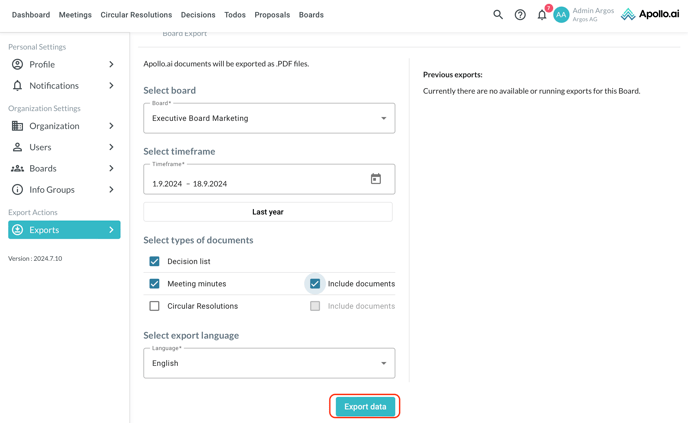Click the AA user avatar
This screenshot has width=688, height=423.
[561, 15]
